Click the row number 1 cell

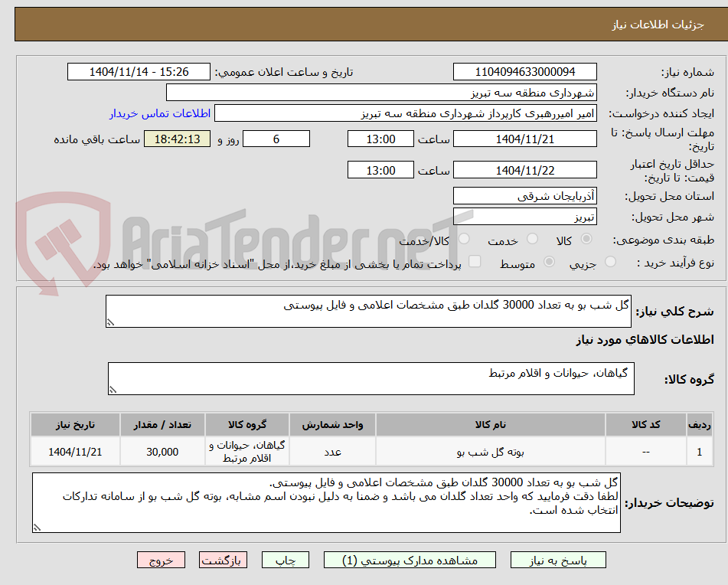[x=700, y=452]
